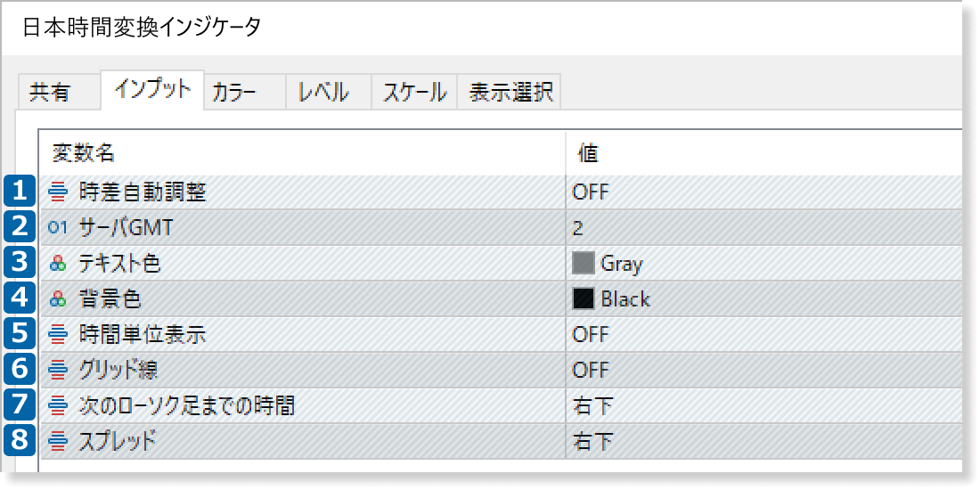Click the enum icon beside グリッド線
The height and width of the screenshot is (490, 980).
click(x=59, y=371)
